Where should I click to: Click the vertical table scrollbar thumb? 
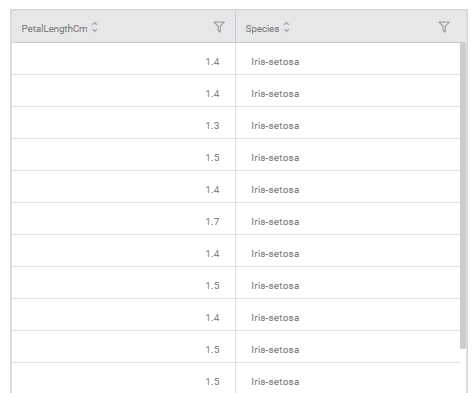(463, 196)
